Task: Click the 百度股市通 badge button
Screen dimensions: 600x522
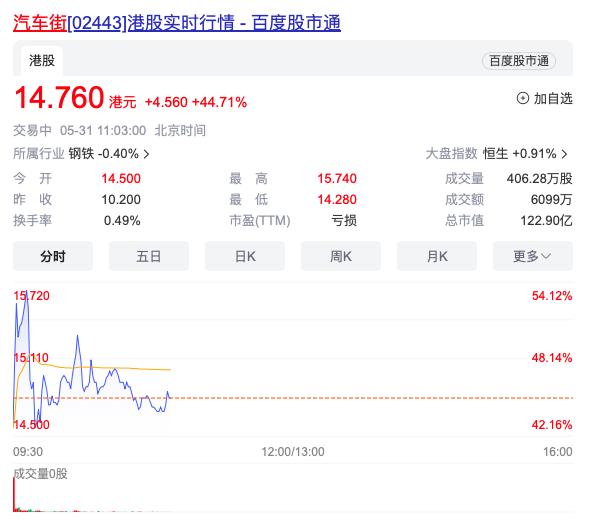Action: click(x=519, y=61)
